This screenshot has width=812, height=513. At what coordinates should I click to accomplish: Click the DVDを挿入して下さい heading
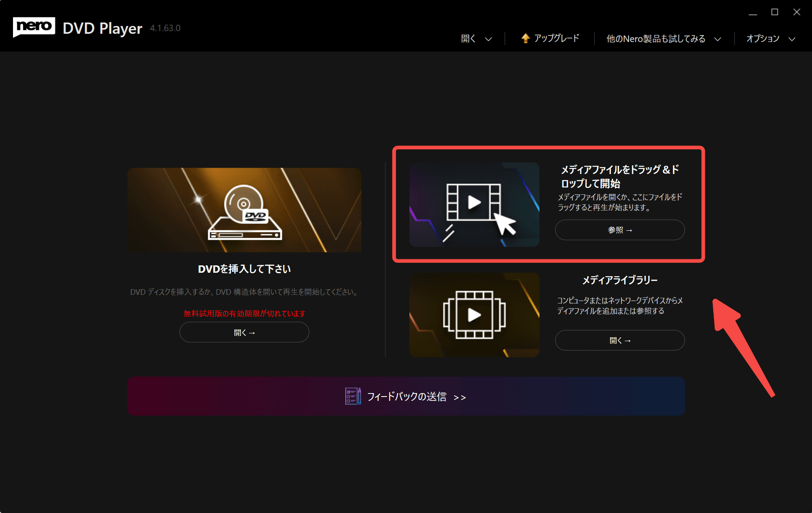click(x=244, y=269)
